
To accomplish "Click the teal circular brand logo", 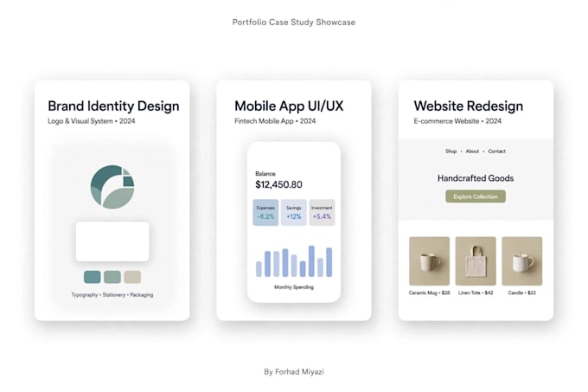I will point(112,187).
